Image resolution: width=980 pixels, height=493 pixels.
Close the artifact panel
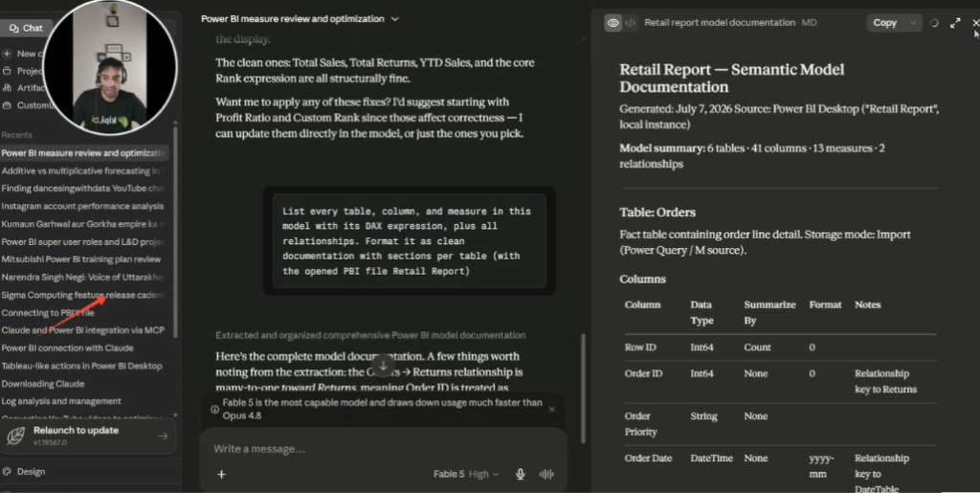point(975,22)
